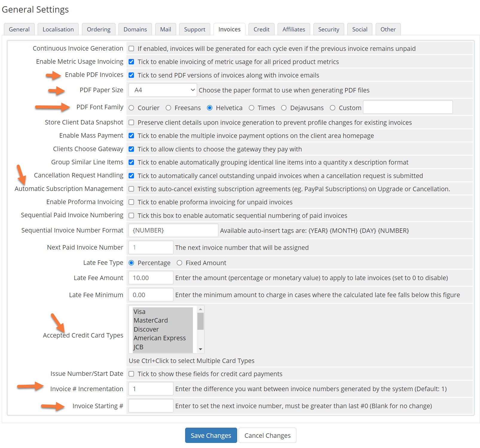This screenshot has width=480, height=448.
Task: Tick Store Client Data Snapshot checkbox
Action: (131, 122)
